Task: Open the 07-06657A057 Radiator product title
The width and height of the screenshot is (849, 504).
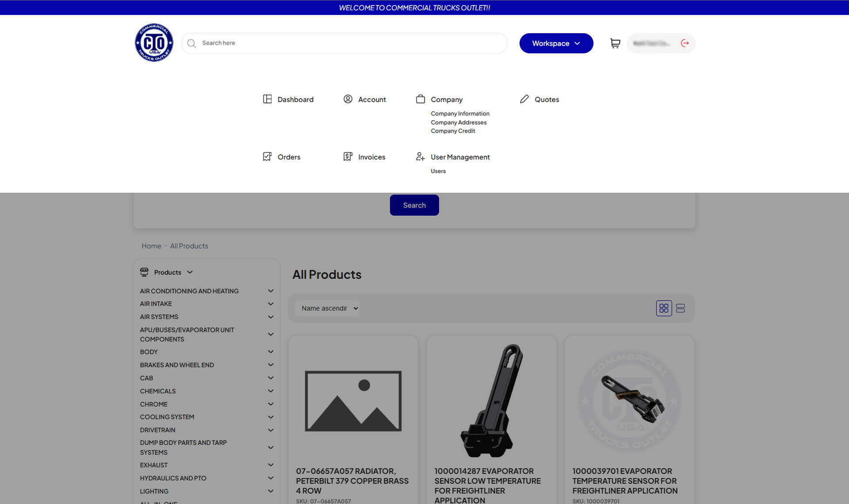Action: tap(352, 481)
